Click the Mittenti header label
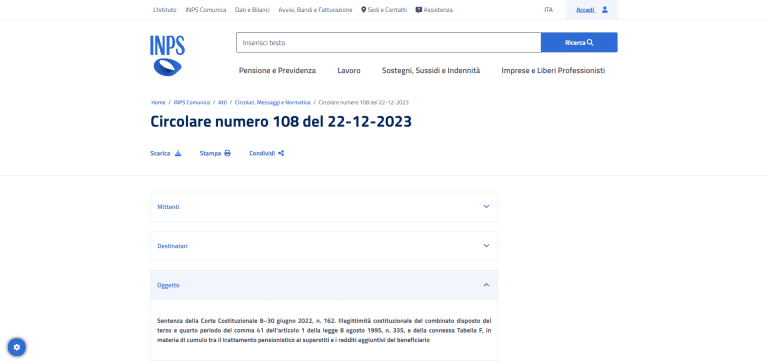The height and width of the screenshot is (364, 768). click(x=168, y=207)
